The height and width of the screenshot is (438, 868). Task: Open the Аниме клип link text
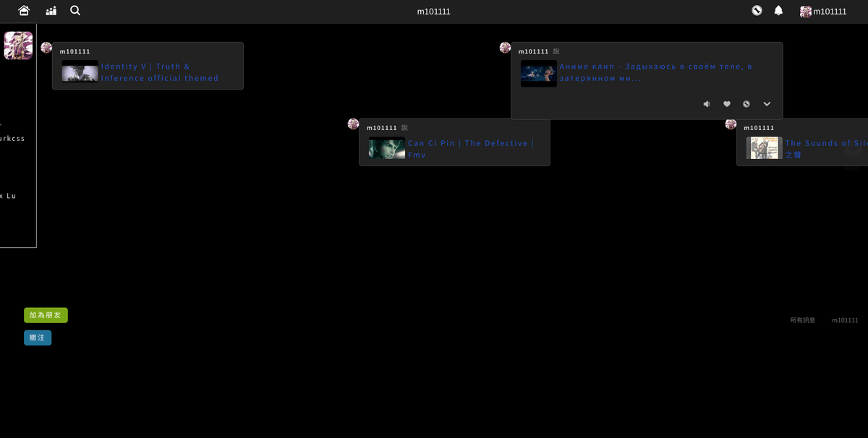pos(656,72)
